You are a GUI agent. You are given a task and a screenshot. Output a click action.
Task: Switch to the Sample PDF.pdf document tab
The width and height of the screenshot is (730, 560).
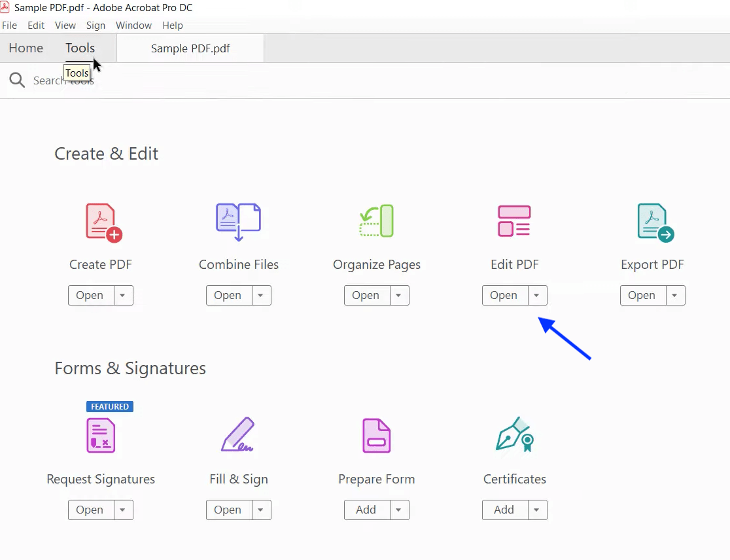pyautogui.click(x=190, y=48)
